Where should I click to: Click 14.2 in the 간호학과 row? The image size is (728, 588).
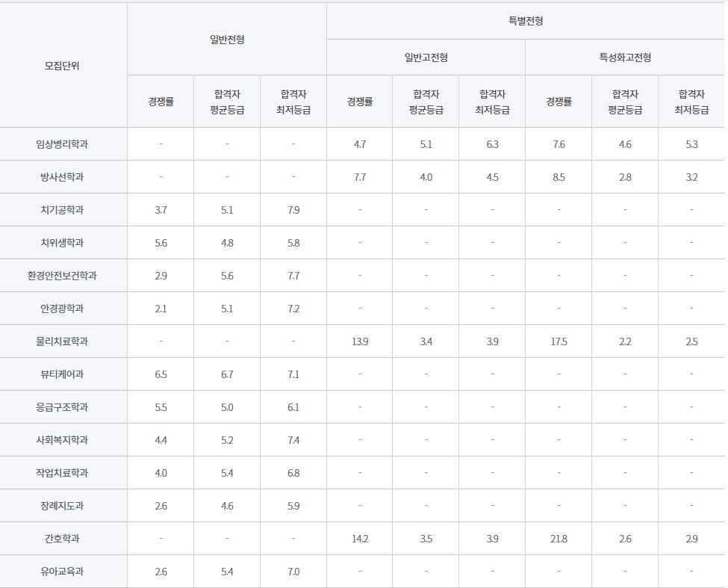(360, 539)
